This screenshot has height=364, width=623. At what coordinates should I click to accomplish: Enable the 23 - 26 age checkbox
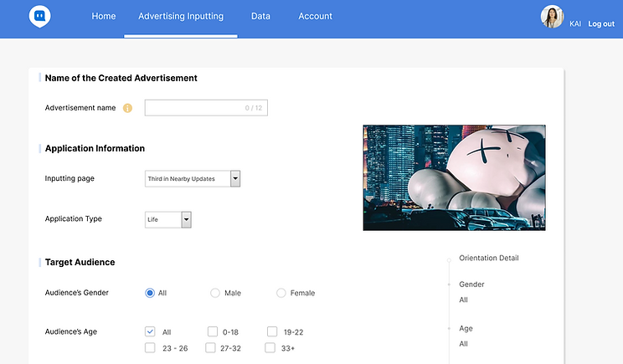[150, 348]
